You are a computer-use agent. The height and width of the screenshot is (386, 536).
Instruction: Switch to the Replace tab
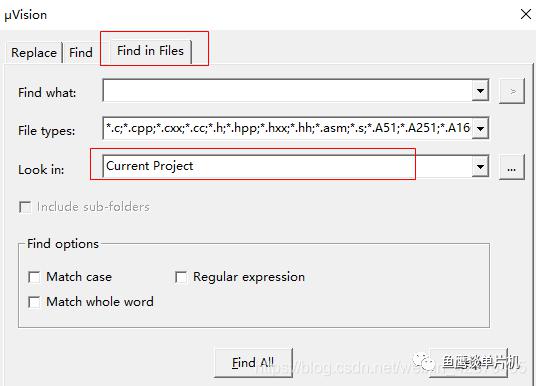34,53
